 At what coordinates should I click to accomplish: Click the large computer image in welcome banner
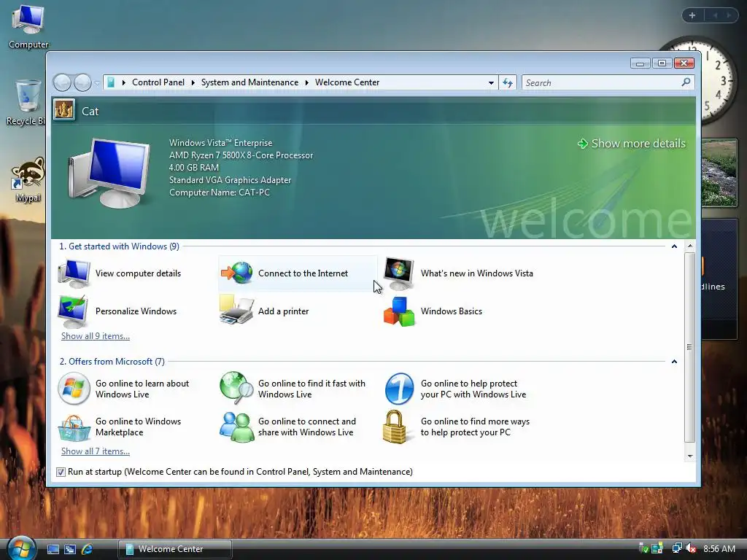point(109,174)
